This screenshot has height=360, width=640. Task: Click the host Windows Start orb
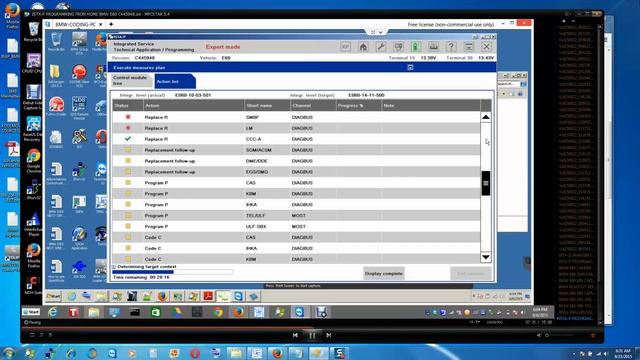coord(9,353)
